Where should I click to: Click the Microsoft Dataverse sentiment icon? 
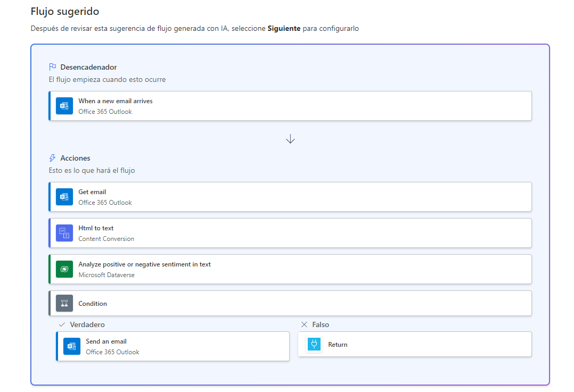click(64, 269)
